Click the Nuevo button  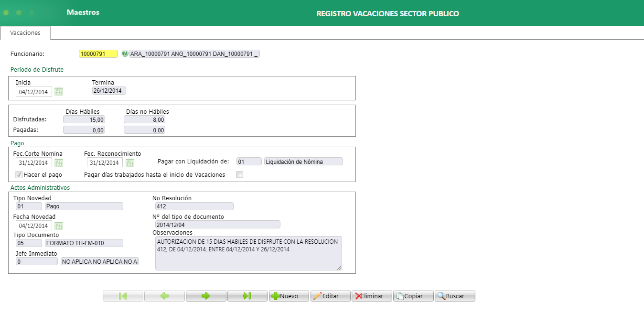pos(289,296)
